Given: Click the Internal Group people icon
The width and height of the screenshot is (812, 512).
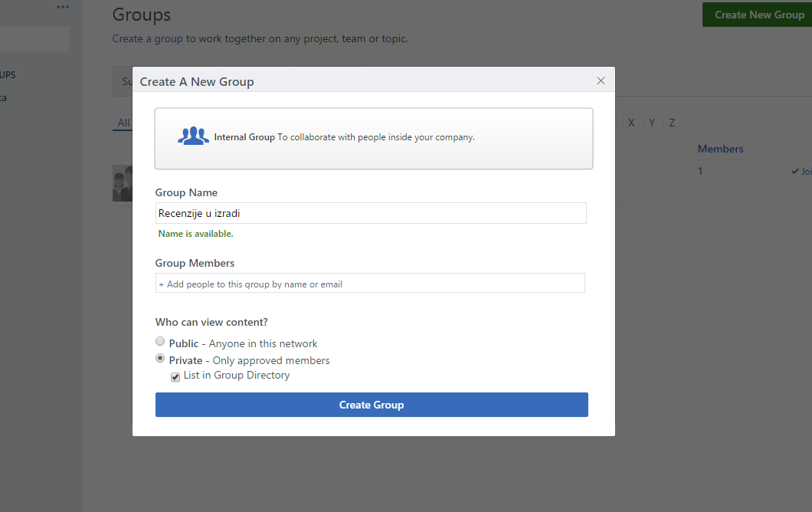Looking at the screenshot, I should coord(193,136).
